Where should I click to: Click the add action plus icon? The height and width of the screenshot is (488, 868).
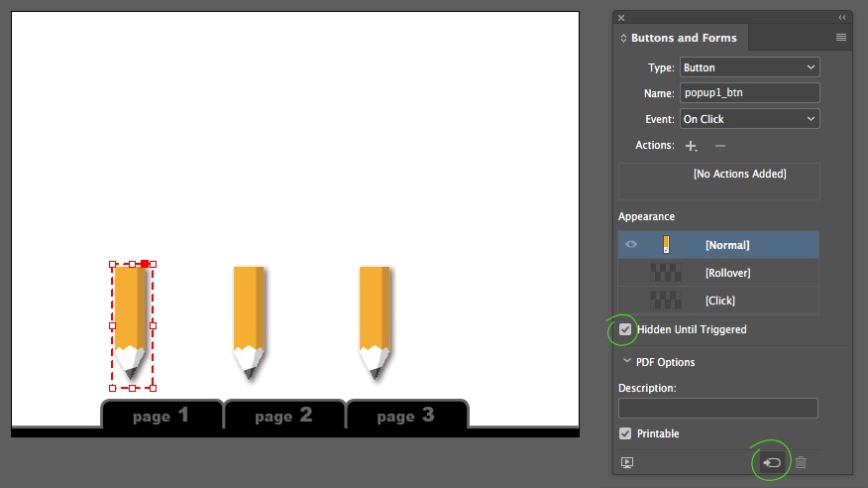point(692,146)
